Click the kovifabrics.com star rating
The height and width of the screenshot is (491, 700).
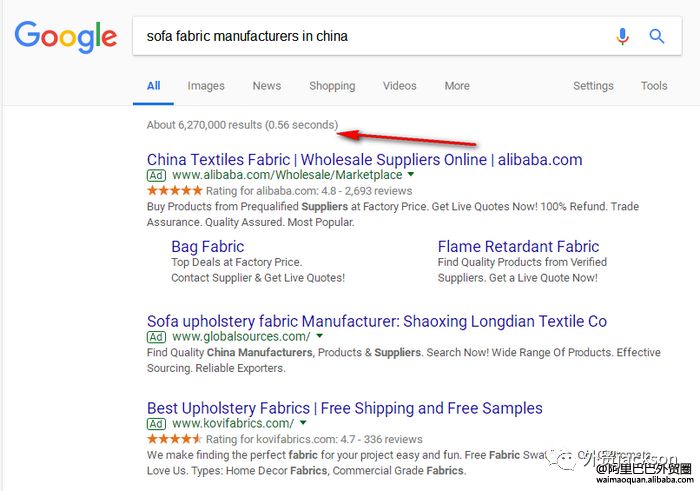pos(175,439)
